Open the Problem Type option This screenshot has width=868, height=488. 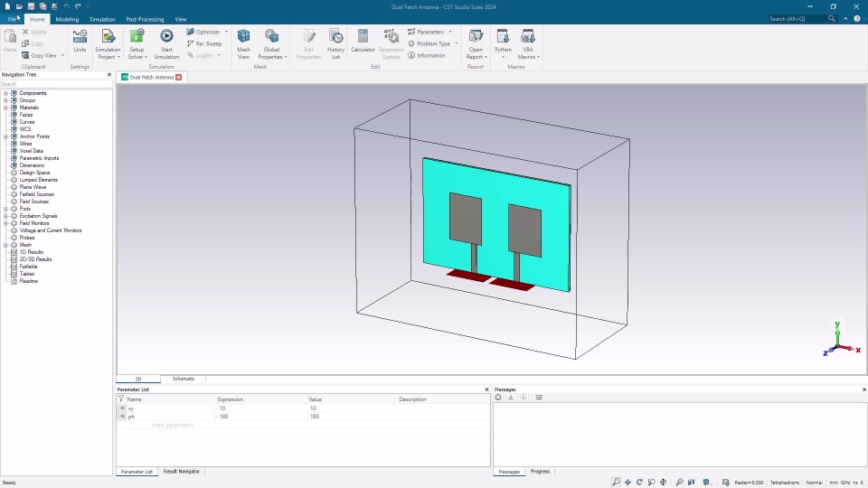coord(429,43)
